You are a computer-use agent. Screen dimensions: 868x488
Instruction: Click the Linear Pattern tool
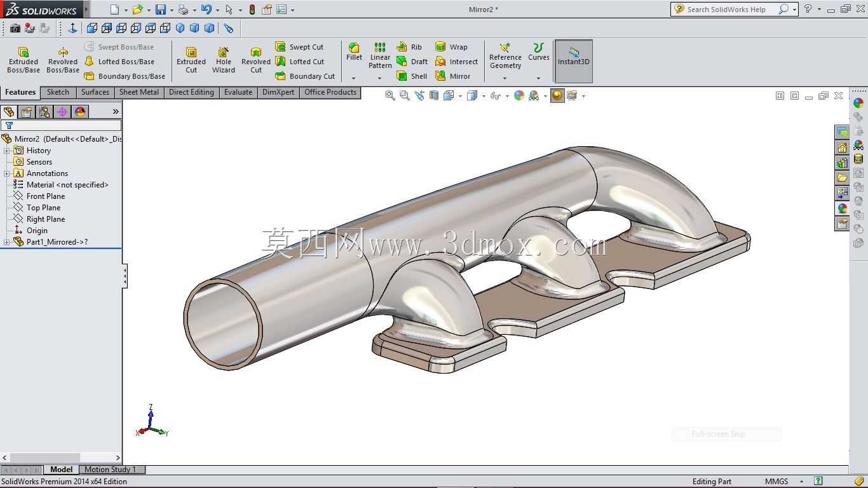pos(380,56)
